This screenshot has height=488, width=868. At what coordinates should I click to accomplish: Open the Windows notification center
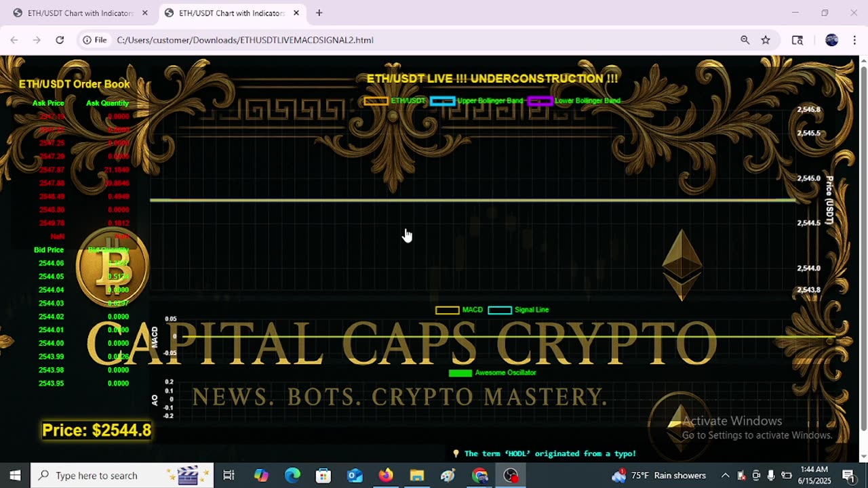(848, 475)
